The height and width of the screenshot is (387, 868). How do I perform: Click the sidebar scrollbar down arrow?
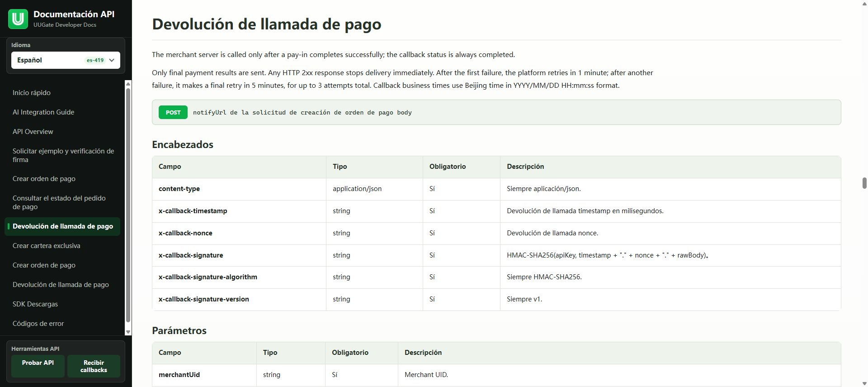(128, 332)
